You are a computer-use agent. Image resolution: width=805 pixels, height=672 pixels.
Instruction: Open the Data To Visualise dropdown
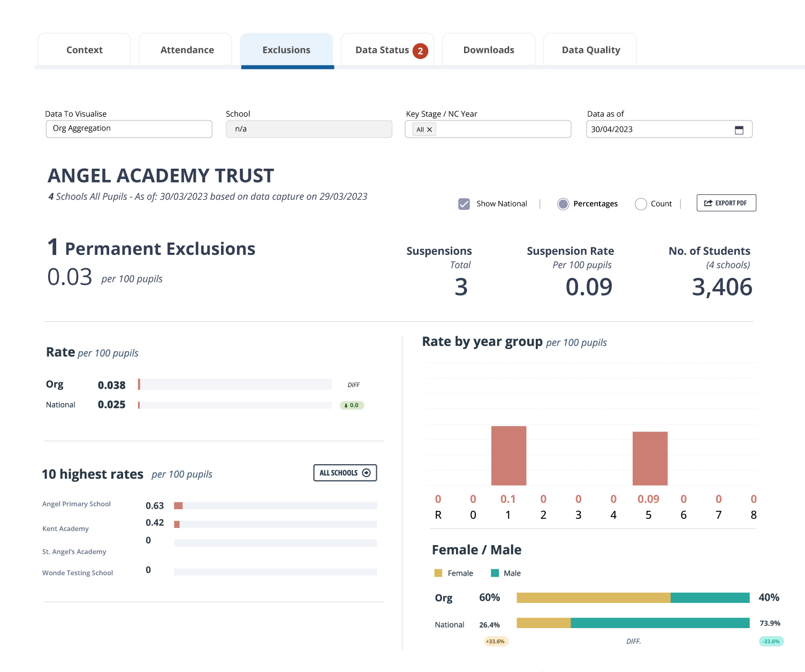(x=129, y=129)
